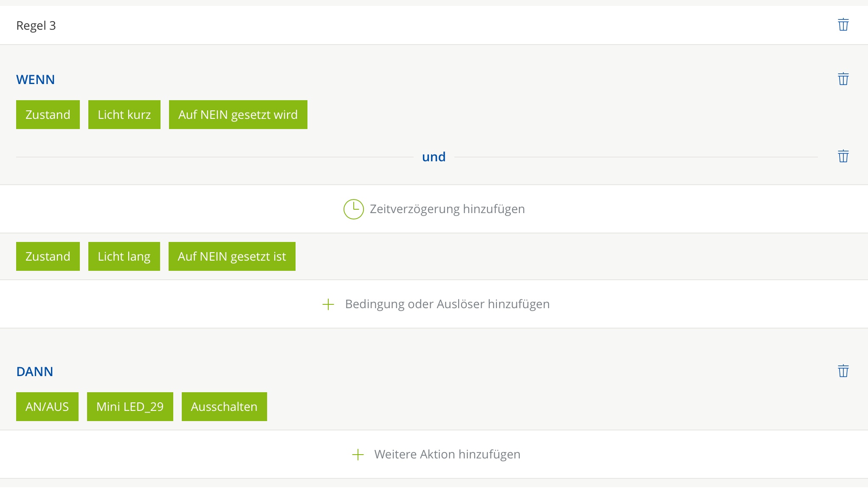The image size is (868, 489).
Task: Open the first Zustand chip under WENN
Action: [48, 115]
